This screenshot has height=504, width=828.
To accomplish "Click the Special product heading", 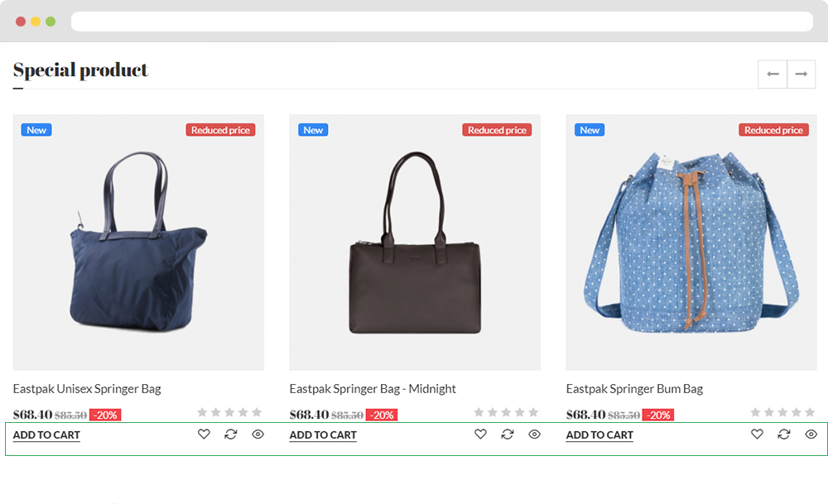I will pos(81,70).
